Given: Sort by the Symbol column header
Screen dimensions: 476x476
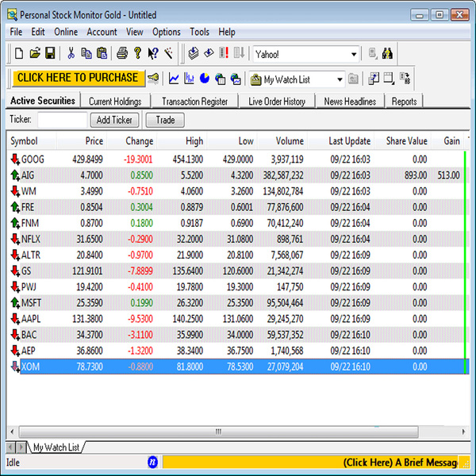Looking at the screenshot, I should [x=31, y=141].
